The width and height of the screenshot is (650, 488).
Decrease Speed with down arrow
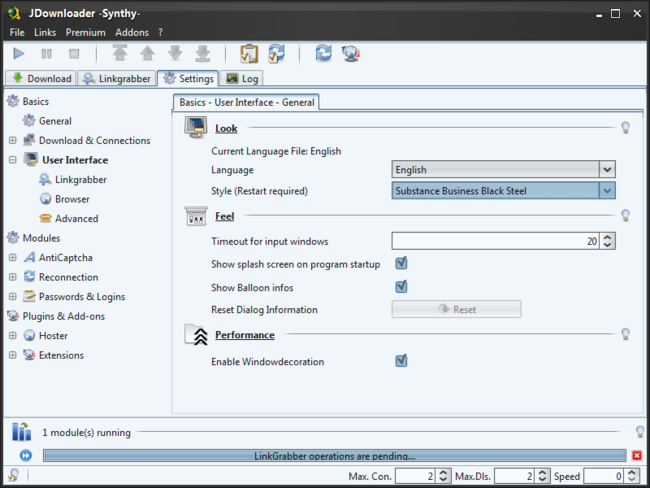632,480
